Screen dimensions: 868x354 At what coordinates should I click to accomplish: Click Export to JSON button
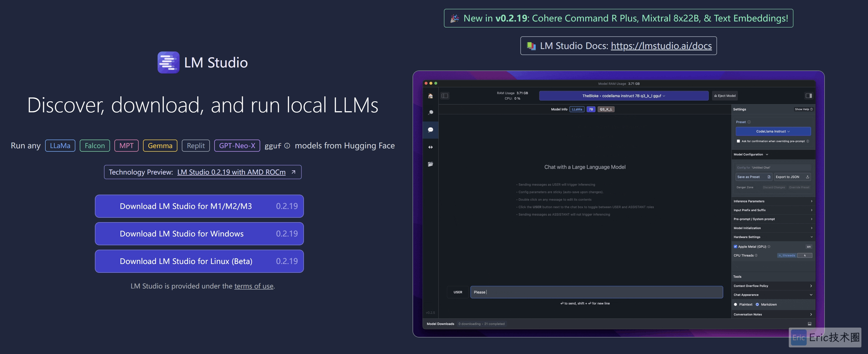792,177
